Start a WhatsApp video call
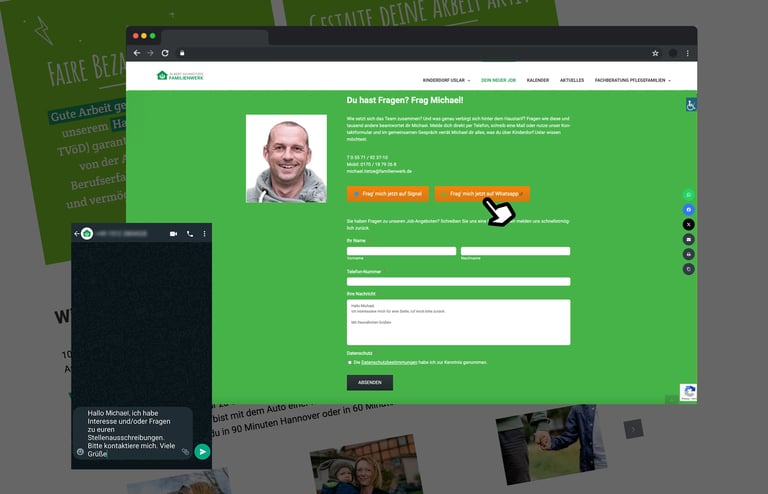Screen dimensions: 768x494 tap(173, 234)
